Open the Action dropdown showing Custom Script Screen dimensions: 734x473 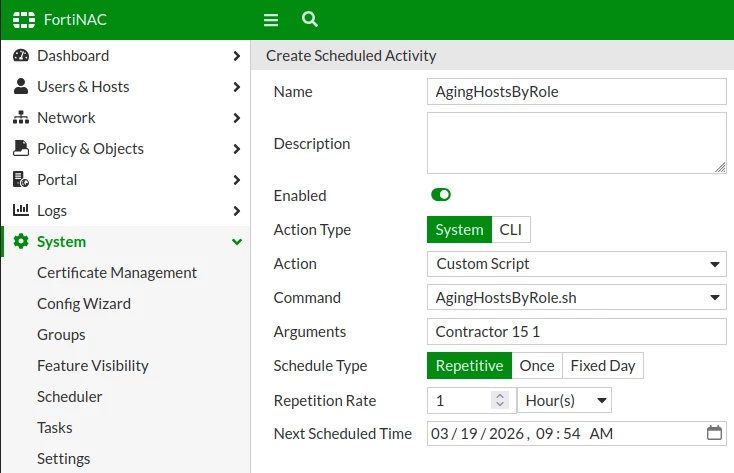[577, 264]
